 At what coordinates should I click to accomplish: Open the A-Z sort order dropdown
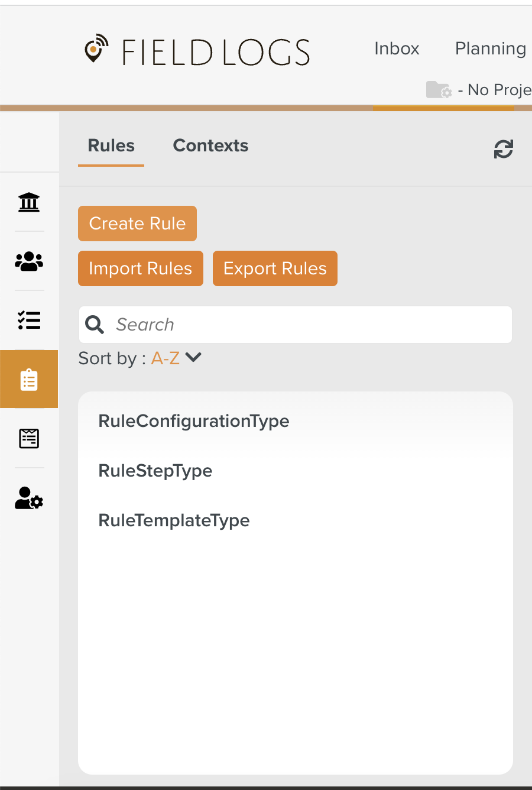(x=166, y=358)
